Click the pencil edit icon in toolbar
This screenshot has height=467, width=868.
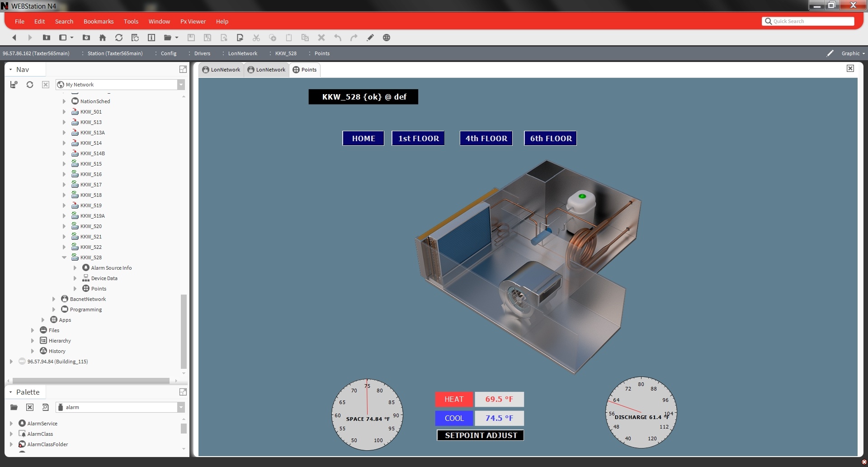click(x=370, y=38)
